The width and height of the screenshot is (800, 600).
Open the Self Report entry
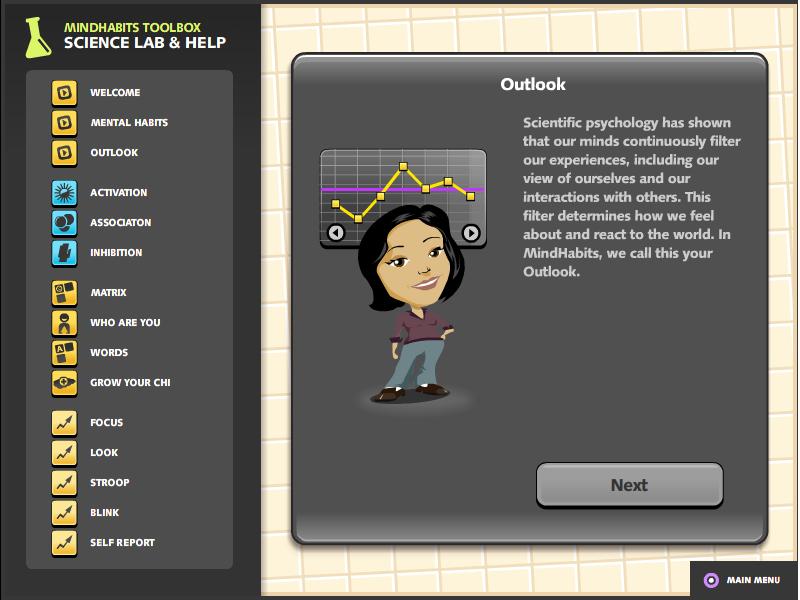click(122, 543)
